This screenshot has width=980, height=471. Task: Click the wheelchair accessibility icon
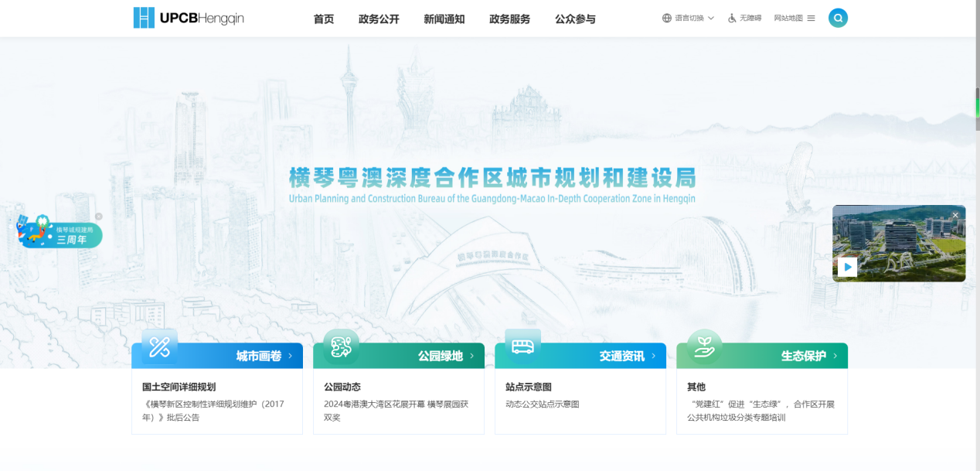tap(732, 18)
